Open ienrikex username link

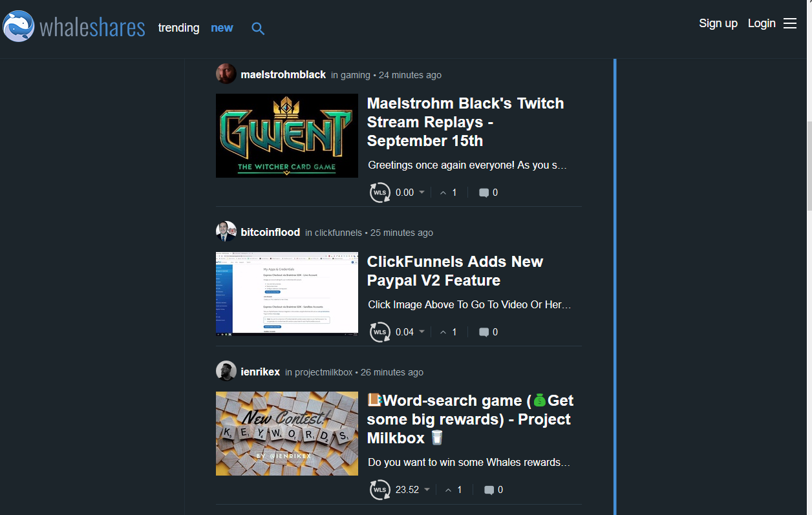click(x=260, y=372)
